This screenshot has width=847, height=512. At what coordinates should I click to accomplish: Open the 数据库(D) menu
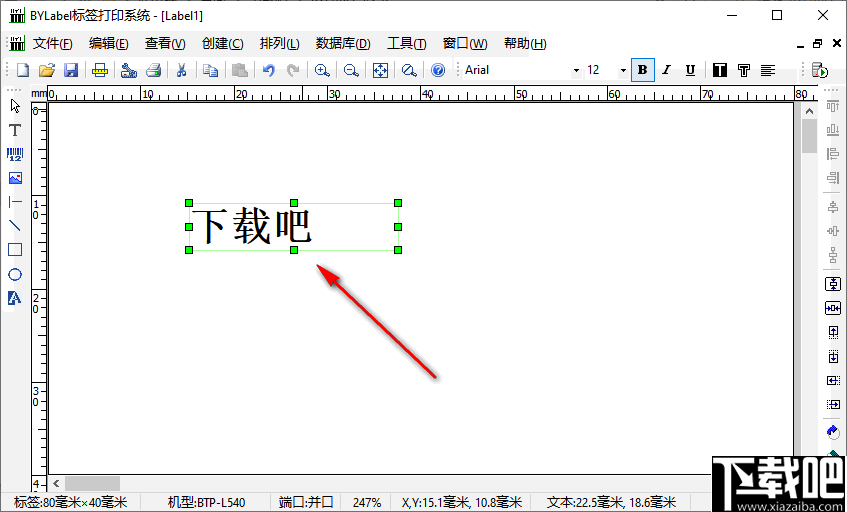343,44
